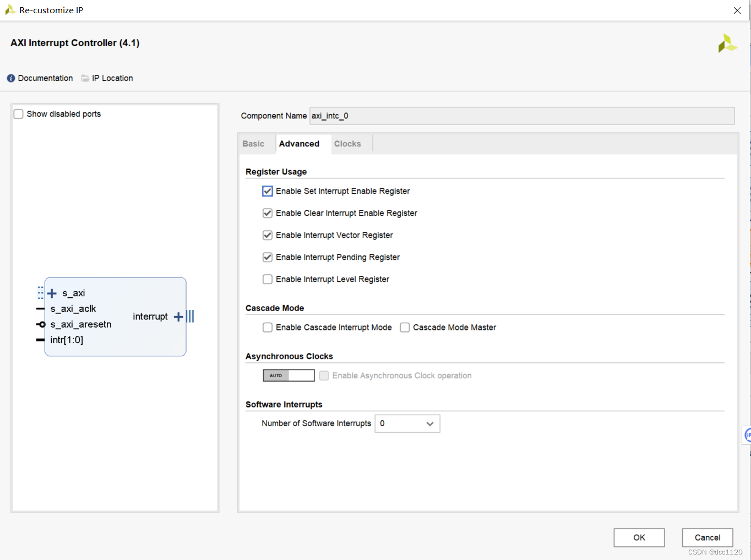Click the s_axi_aresetn port pin

click(41, 324)
